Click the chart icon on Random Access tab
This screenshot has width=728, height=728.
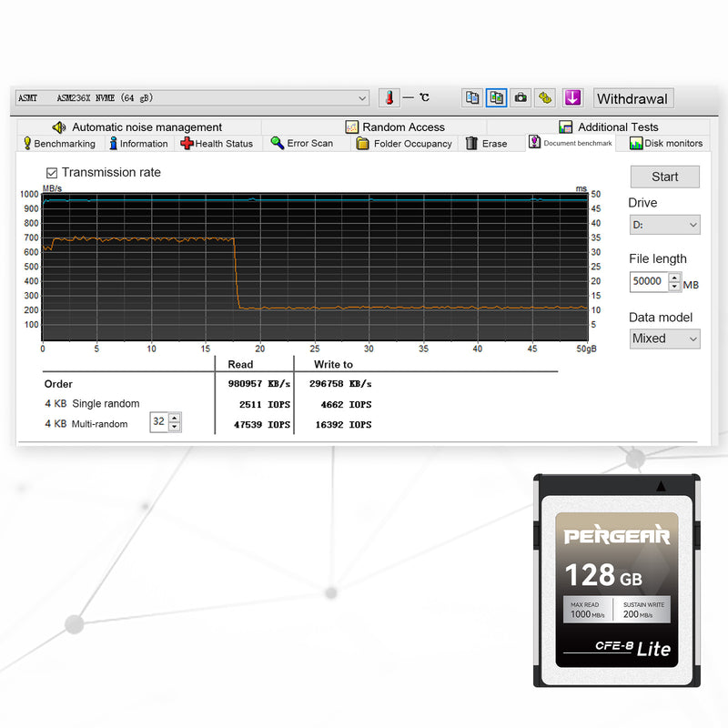(351, 126)
